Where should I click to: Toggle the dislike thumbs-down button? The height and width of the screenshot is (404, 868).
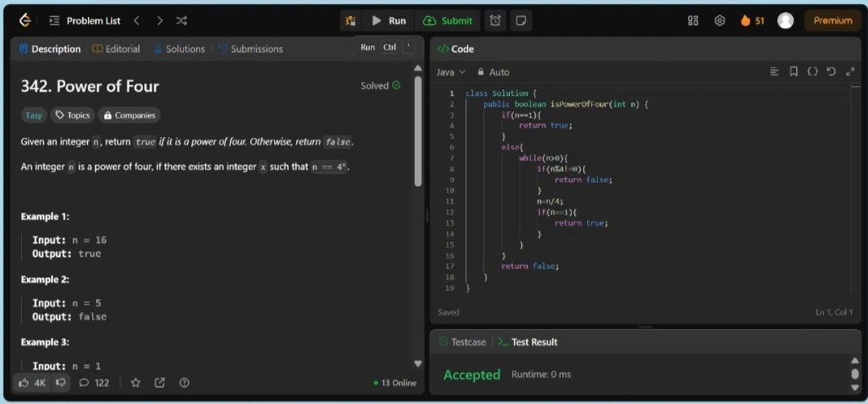click(61, 382)
